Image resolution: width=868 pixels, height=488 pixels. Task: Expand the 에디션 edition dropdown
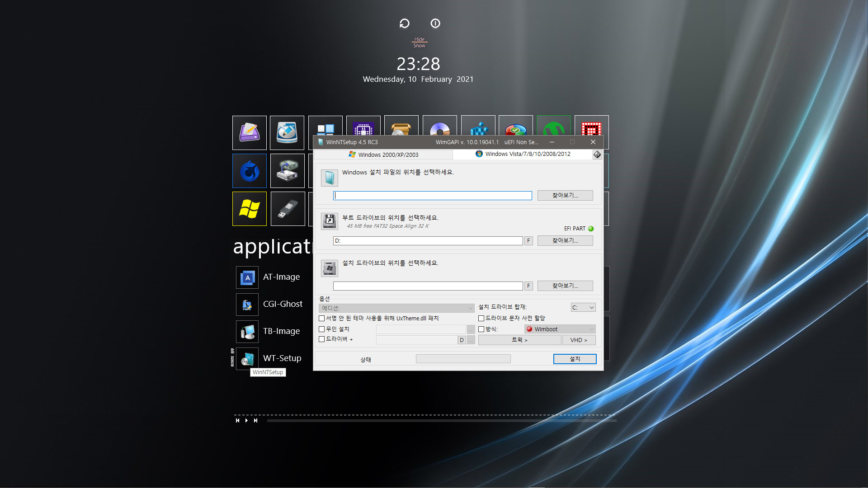click(396, 308)
